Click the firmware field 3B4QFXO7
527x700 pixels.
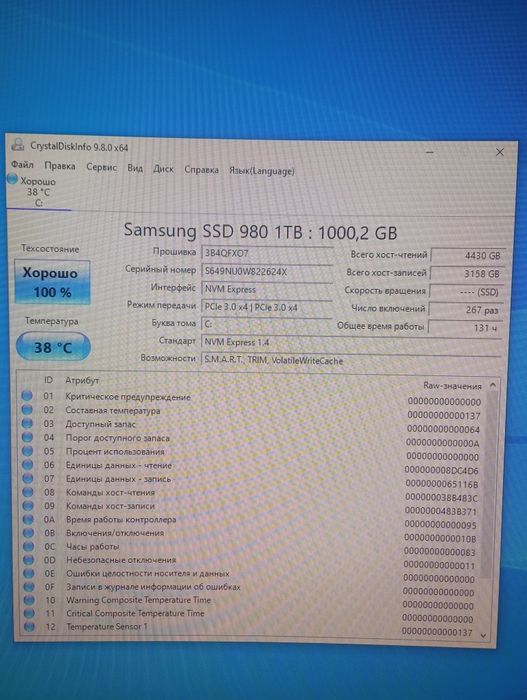[267, 253]
